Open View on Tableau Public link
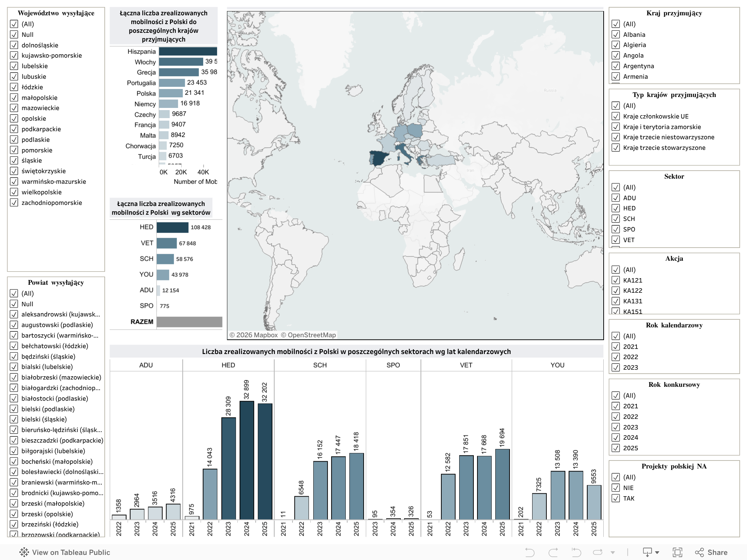The width and height of the screenshot is (747, 560). (71, 552)
